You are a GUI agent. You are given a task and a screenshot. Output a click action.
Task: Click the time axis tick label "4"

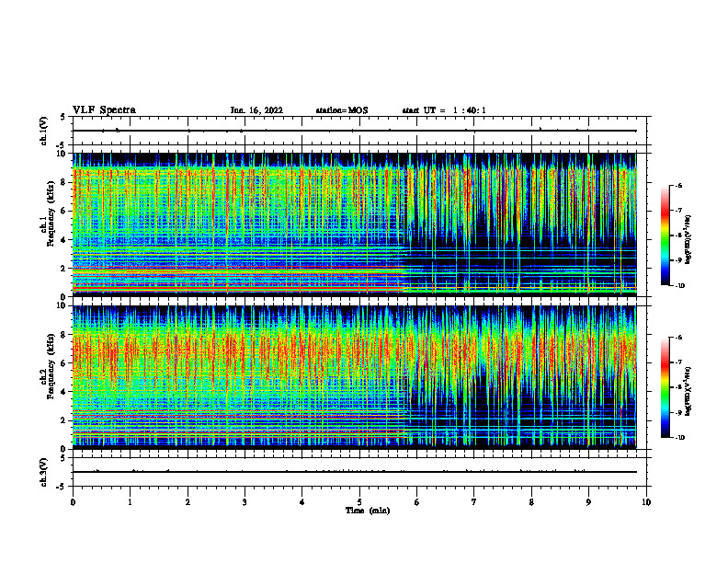(302, 502)
